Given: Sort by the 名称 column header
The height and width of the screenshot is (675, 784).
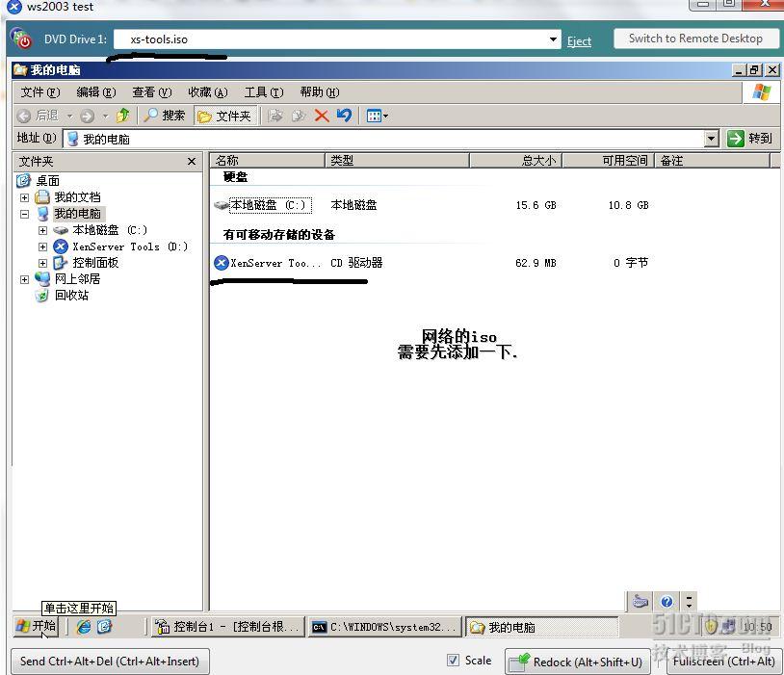Looking at the screenshot, I should click(x=267, y=161).
